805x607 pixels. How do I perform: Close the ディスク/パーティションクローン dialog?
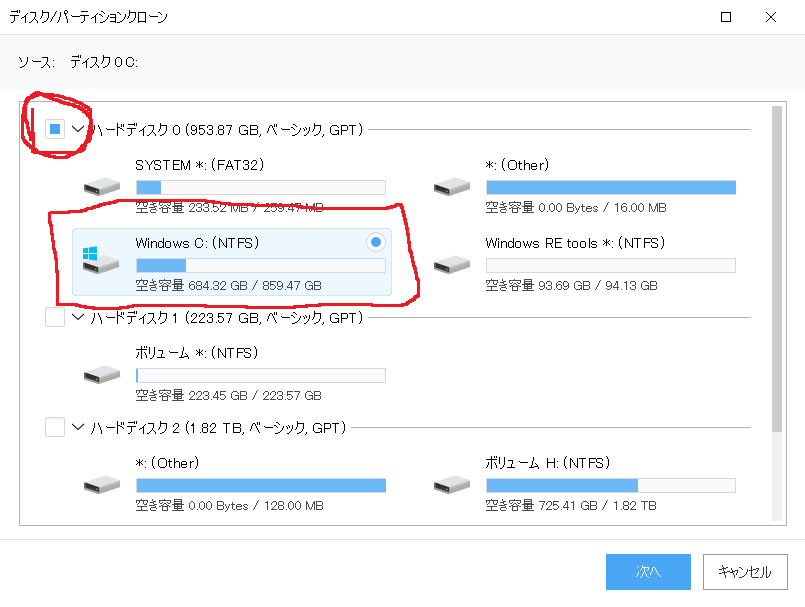pos(771,17)
